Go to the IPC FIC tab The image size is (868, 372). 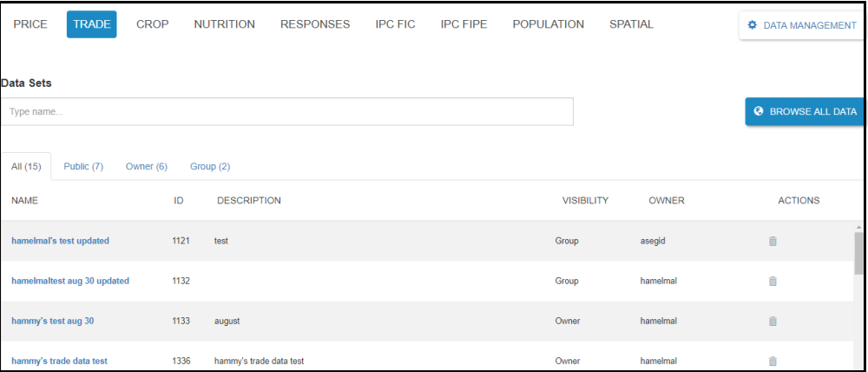coord(395,24)
